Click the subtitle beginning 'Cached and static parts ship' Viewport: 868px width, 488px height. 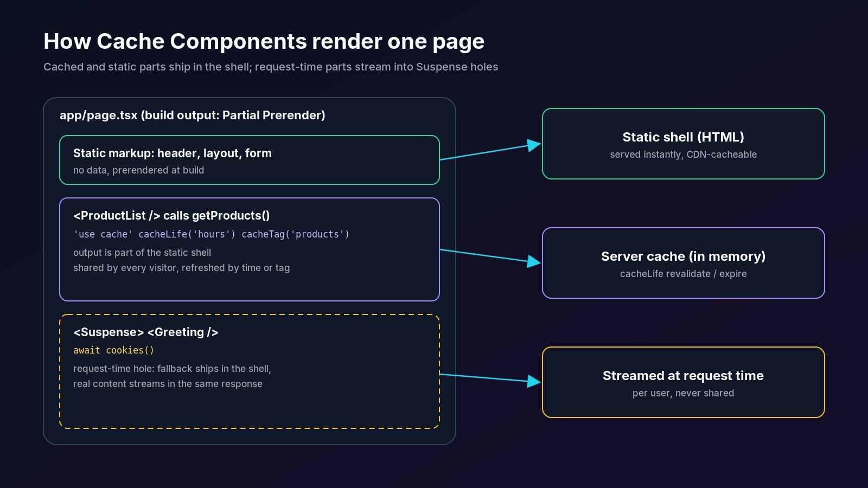[271, 67]
